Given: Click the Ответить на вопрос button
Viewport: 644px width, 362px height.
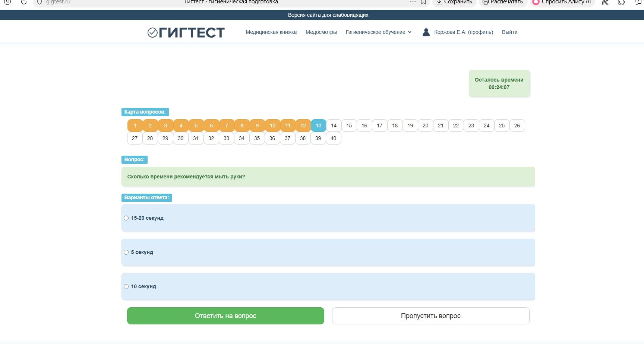Looking at the screenshot, I should [225, 316].
